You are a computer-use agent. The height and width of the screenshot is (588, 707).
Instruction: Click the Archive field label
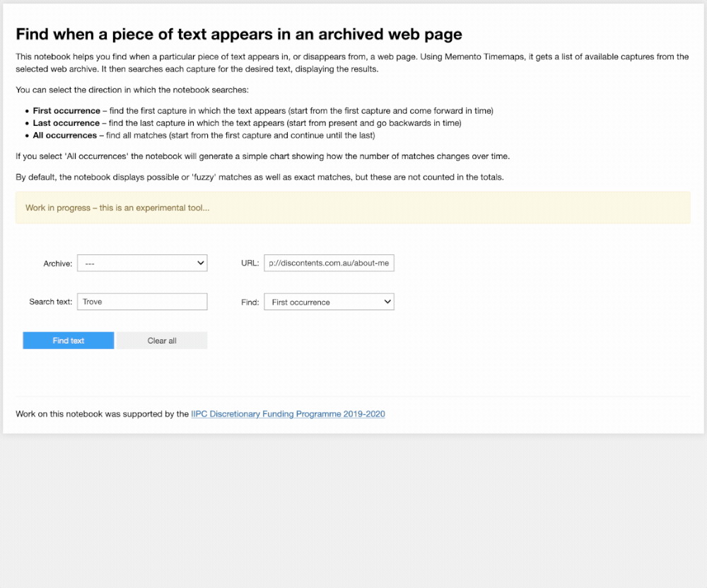coord(58,264)
